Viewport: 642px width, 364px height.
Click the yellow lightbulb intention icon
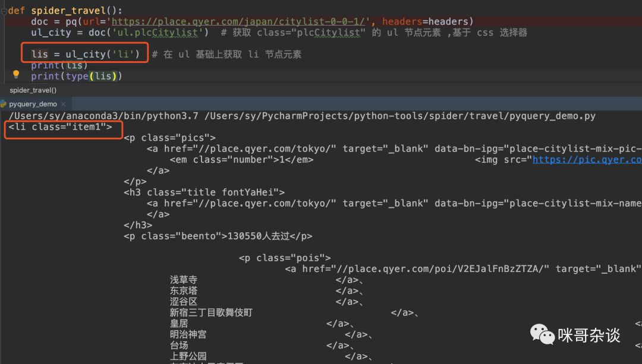16,74
